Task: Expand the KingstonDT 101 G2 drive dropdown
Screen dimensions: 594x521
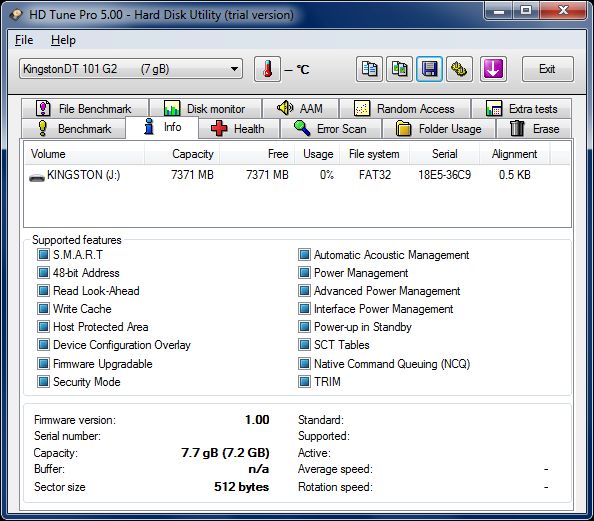Action: click(131, 69)
